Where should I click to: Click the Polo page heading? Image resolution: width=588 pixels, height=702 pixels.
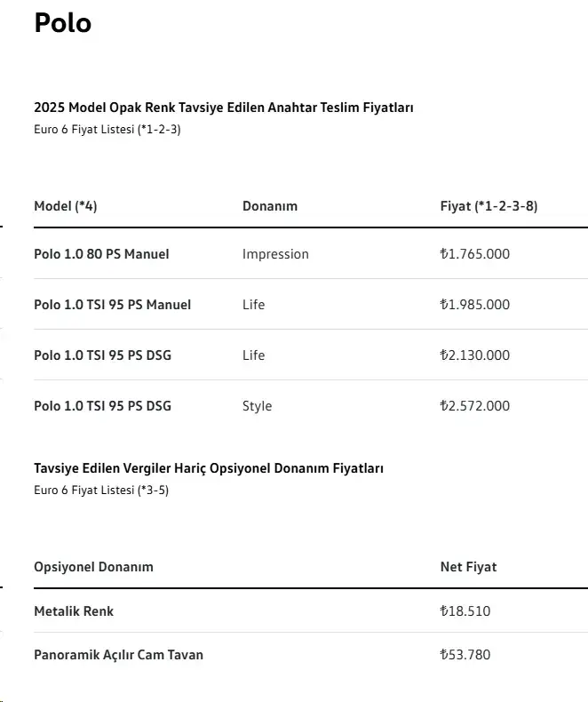click(x=63, y=22)
